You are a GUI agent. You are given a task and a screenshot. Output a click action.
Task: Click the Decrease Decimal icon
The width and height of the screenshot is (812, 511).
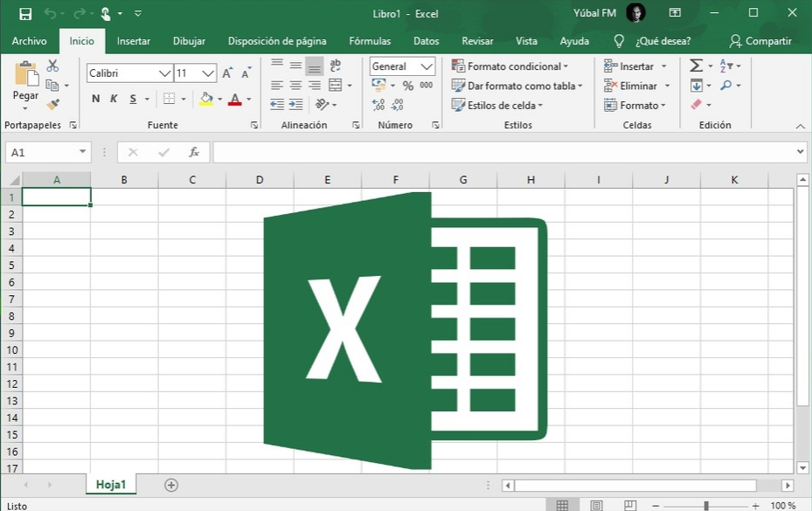click(x=397, y=105)
